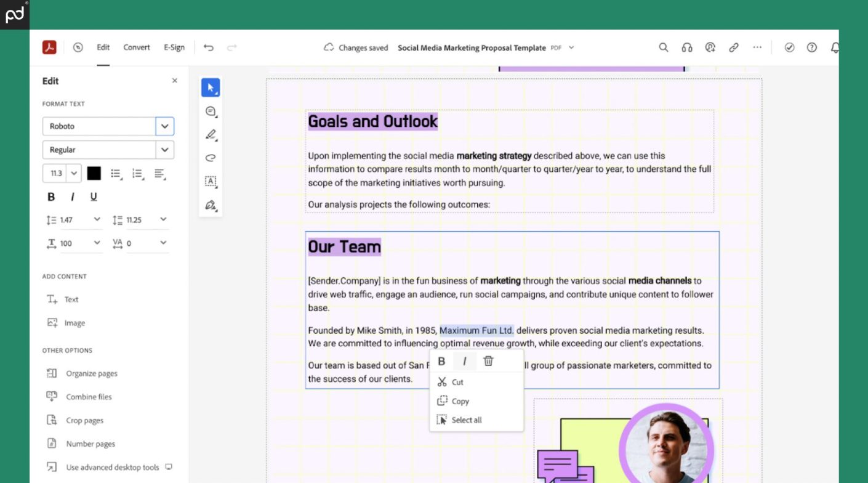Pick the Draw pencil tool
Screen dimensions: 868x483
point(210,134)
